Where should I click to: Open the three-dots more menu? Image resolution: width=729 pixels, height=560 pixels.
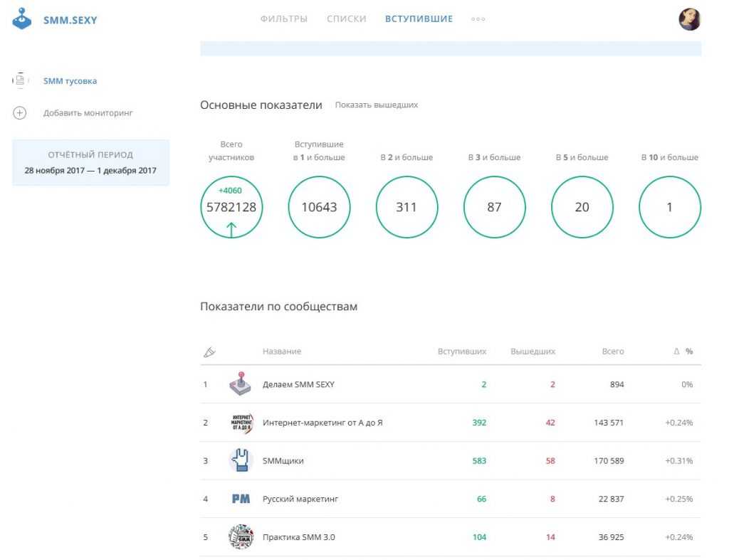click(478, 19)
